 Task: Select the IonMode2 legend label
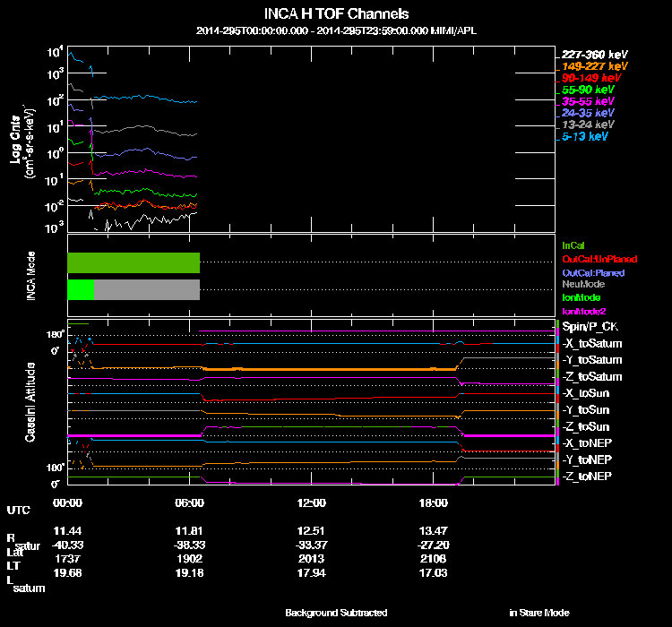tap(583, 311)
